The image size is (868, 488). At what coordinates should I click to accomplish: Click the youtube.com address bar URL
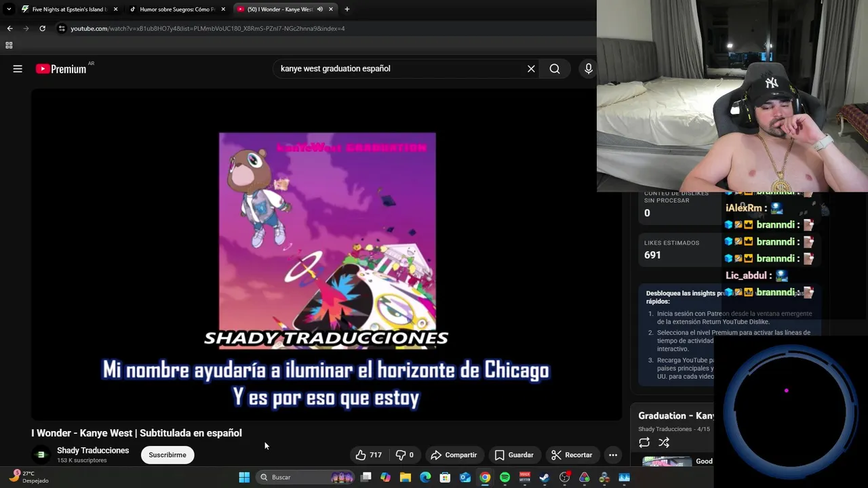point(208,28)
